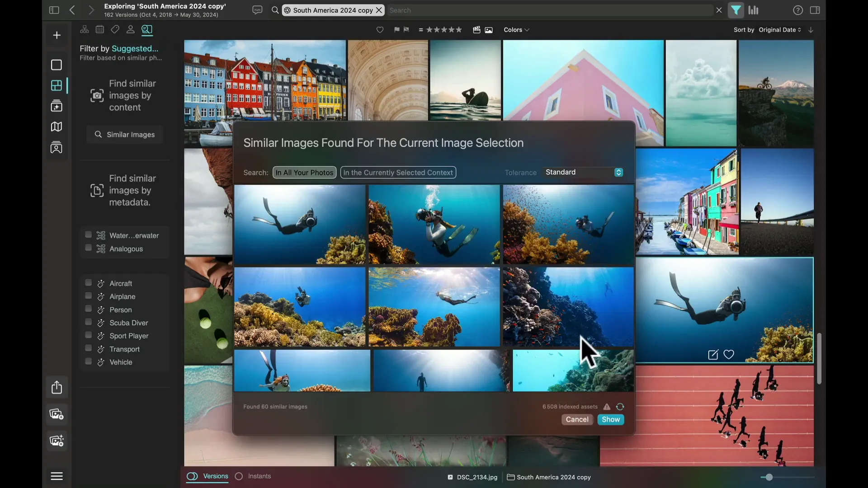Toggle the favorite heart filter

click(380, 30)
